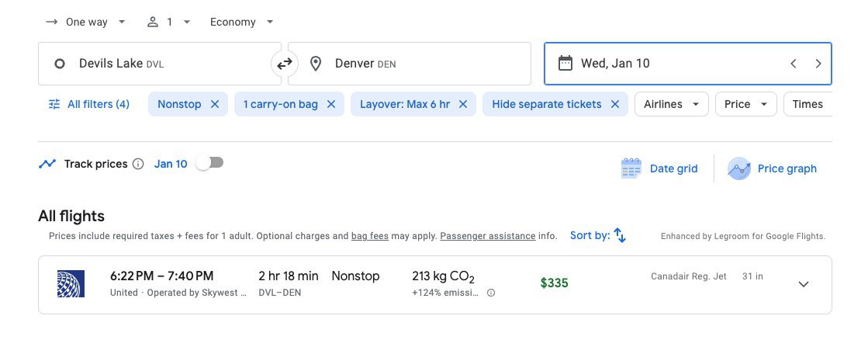Clear the Hide separate tickets filter
Viewport: 868px width, 347px height.
[615, 104]
